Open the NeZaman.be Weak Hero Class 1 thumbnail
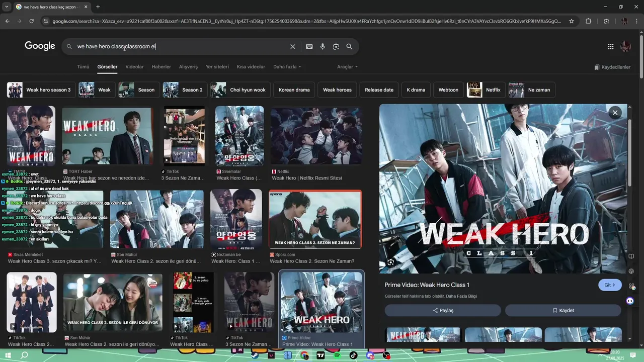The width and height of the screenshot is (644, 362). [x=236, y=219]
